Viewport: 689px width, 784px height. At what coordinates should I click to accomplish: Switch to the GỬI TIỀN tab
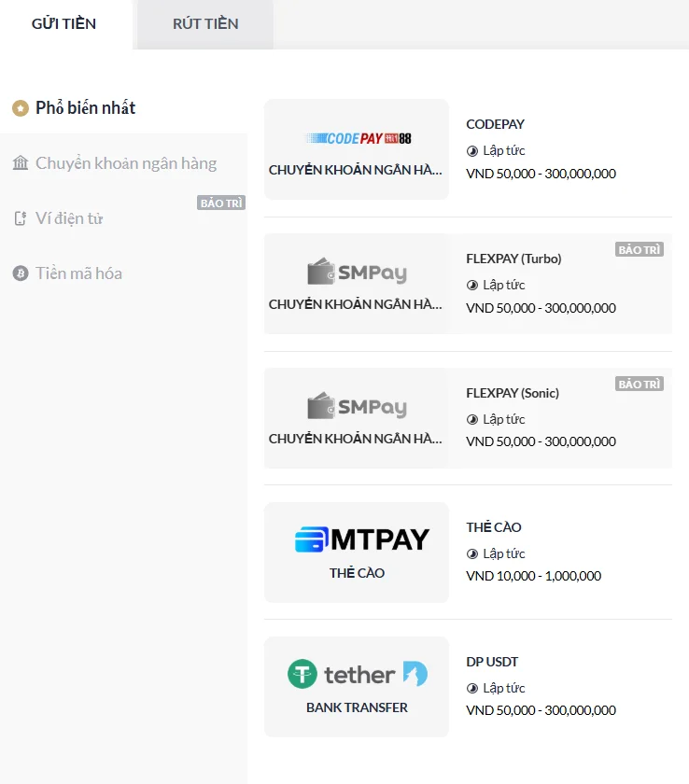63,24
